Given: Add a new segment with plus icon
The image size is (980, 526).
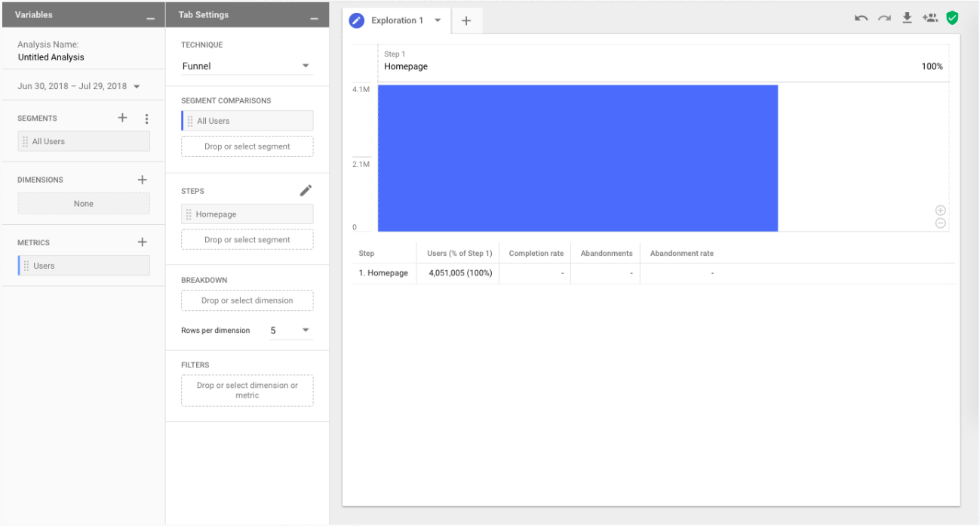Looking at the screenshot, I should coord(123,118).
